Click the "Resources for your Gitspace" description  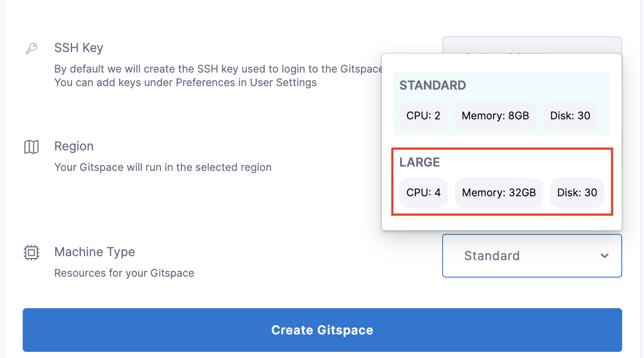(124, 273)
